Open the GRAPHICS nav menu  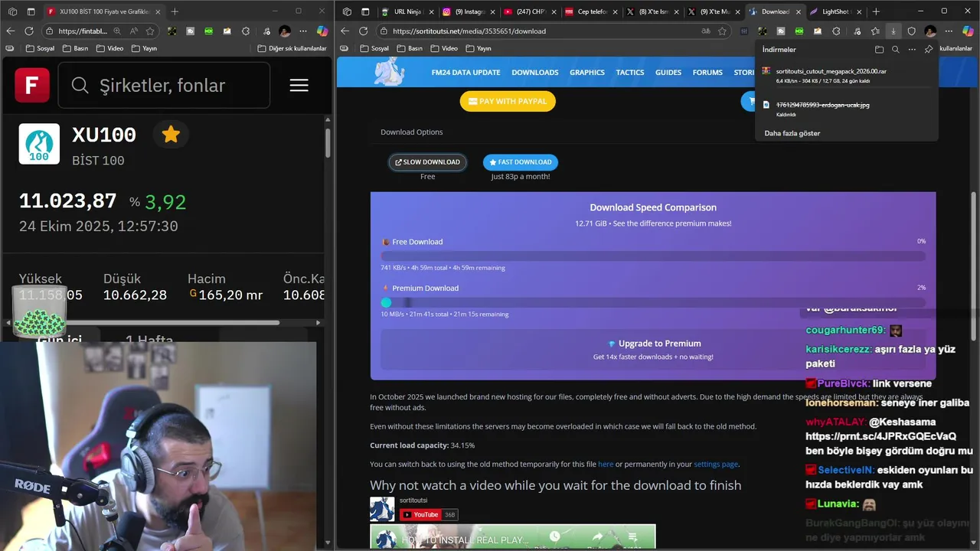[x=587, y=73]
